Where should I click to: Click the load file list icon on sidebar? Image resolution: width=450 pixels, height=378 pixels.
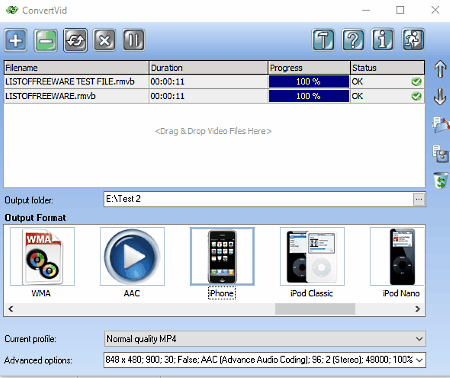tap(441, 125)
